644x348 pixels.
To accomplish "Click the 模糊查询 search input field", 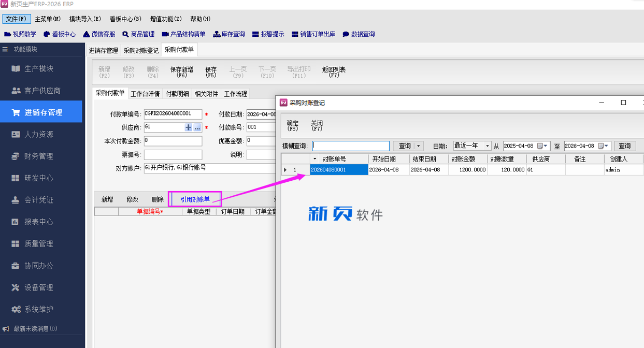I will (x=351, y=146).
